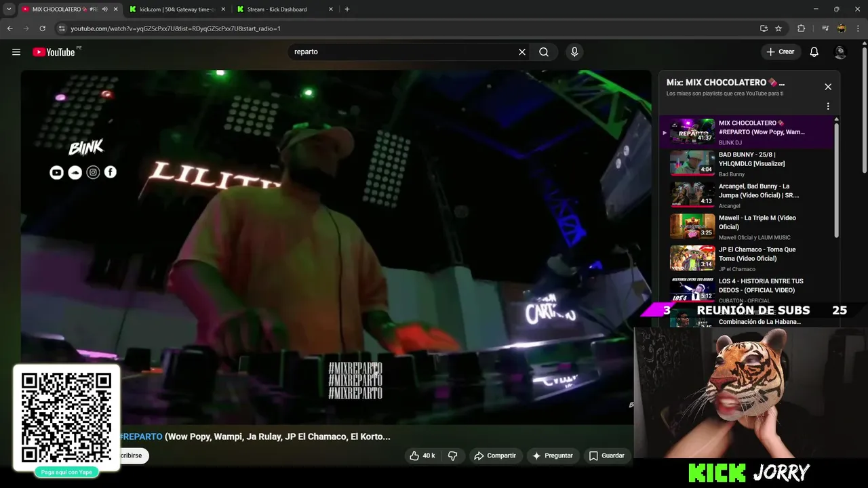Like the video with thumbs up
Image resolution: width=868 pixels, height=488 pixels.
(422, 455)
